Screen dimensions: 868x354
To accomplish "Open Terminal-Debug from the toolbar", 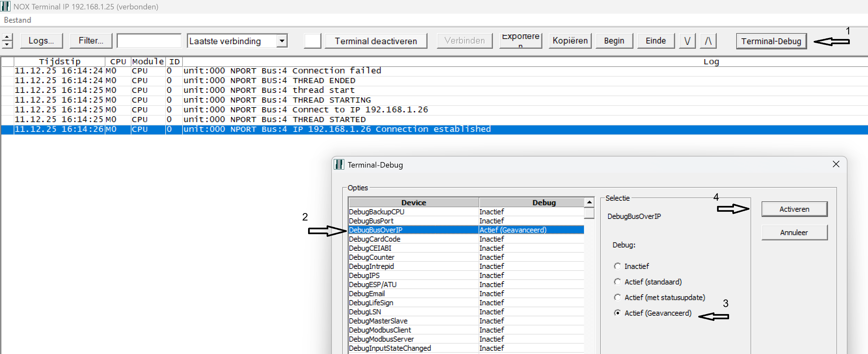I will coord(771,41).
